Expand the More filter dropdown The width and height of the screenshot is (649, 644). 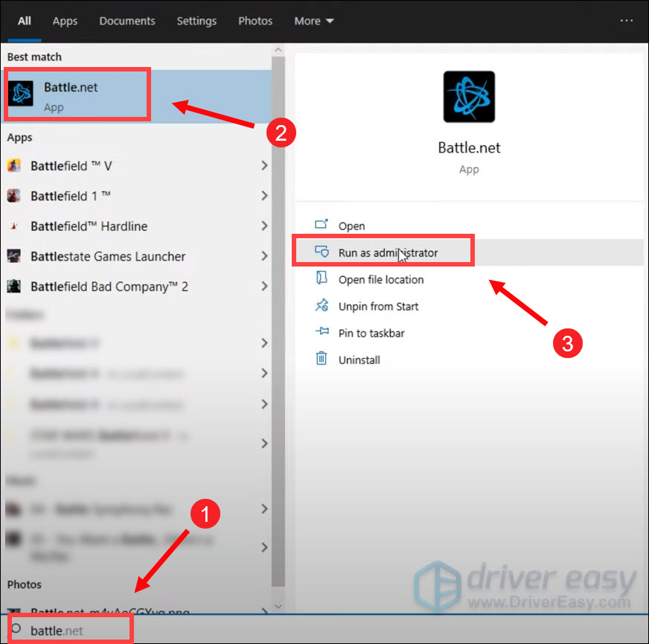(313, 21)
